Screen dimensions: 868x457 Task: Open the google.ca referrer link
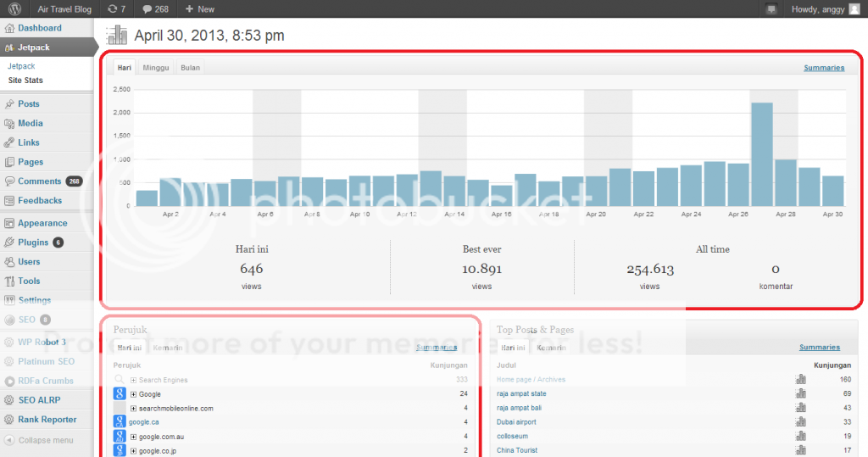coord(144,422)
